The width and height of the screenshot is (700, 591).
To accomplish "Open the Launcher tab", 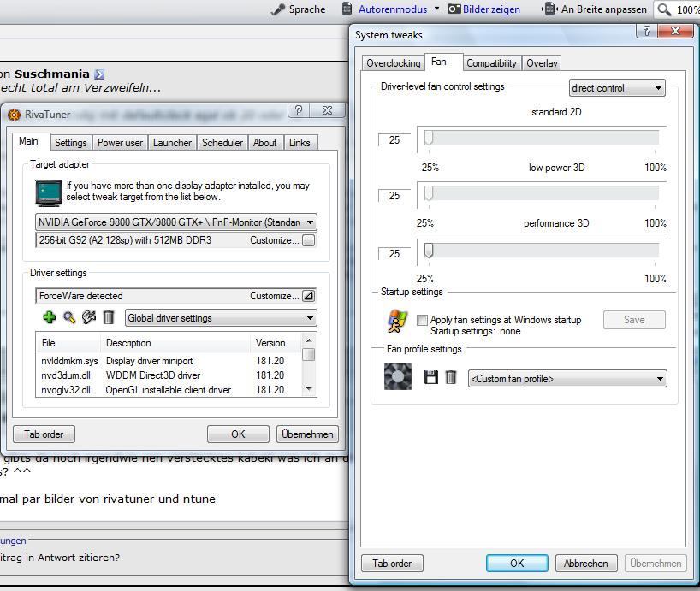I will (172, 143).
